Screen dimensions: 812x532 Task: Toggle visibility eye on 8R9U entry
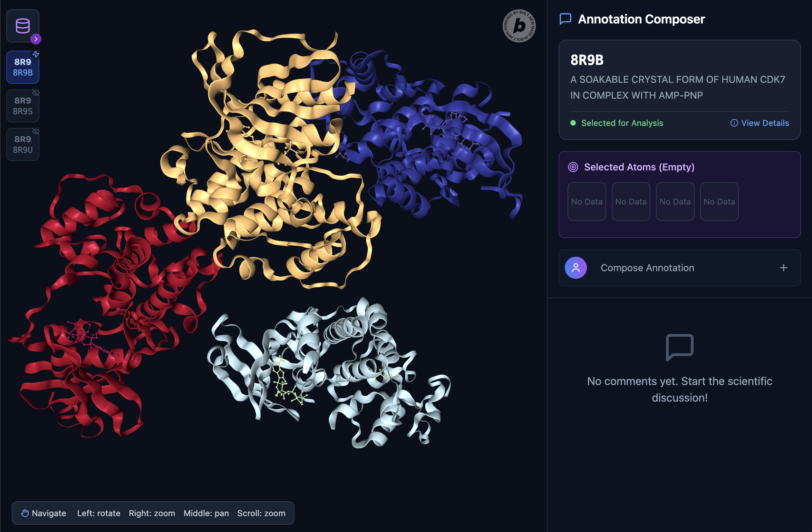[x=36, y=131]
